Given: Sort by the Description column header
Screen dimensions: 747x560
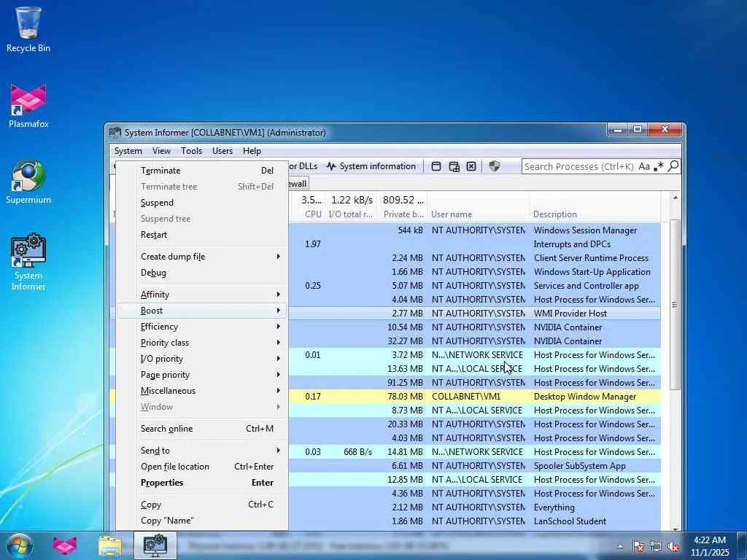Looking at the screenshot, I should coord(595,207).
